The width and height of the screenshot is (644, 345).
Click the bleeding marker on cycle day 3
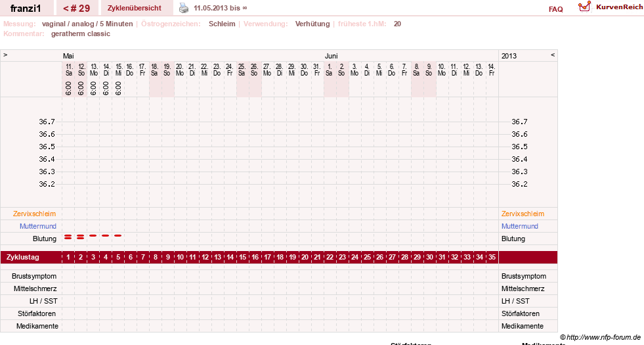point(93,236)
